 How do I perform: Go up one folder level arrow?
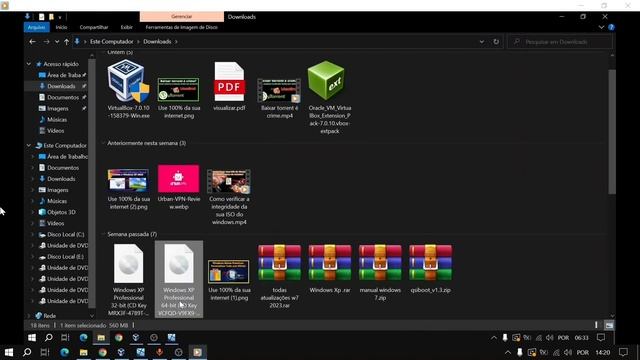coord(66,42)
